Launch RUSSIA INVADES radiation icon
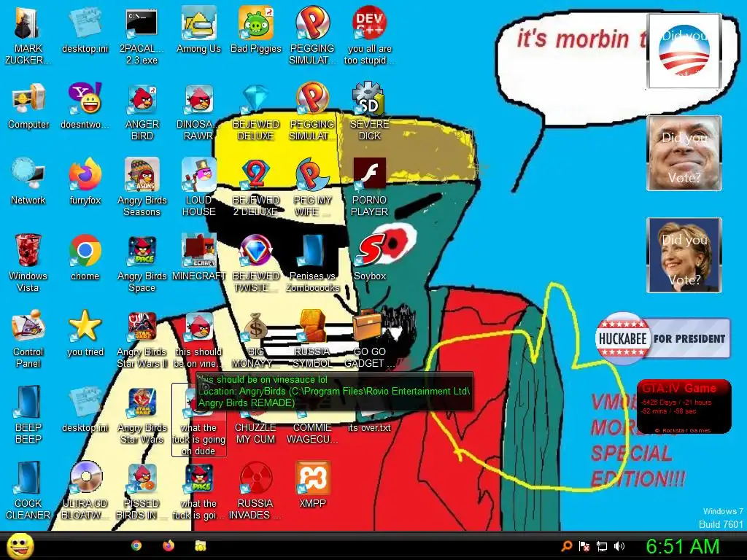Screen dimensions: 747x560 click(x=256, y=491)
